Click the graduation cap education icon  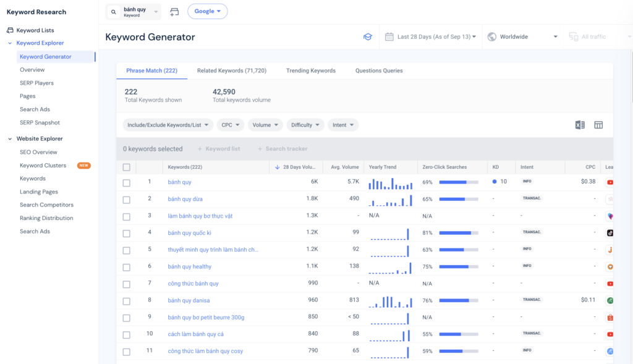point(368,37)
